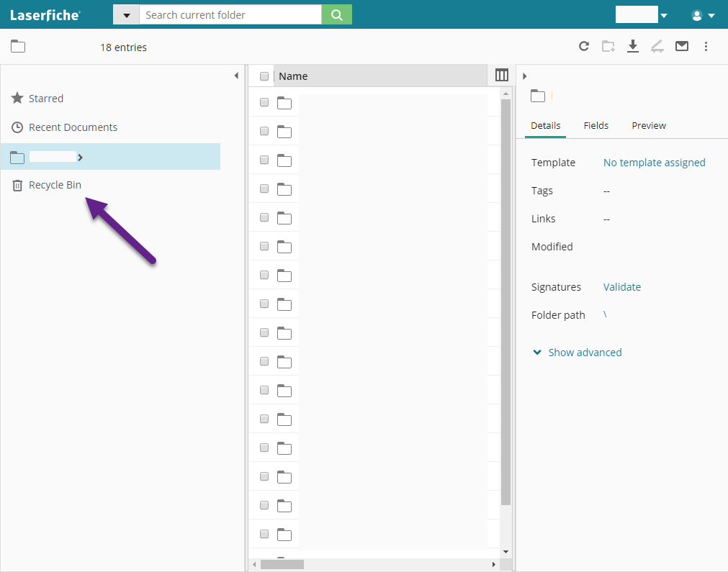Check the second folder row checkbox

[264, 131]
